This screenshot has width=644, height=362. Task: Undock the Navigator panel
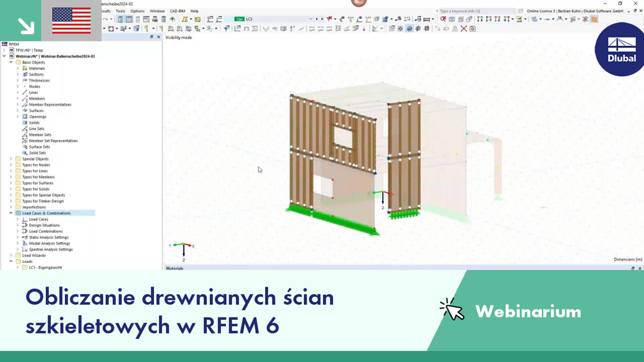152,37
